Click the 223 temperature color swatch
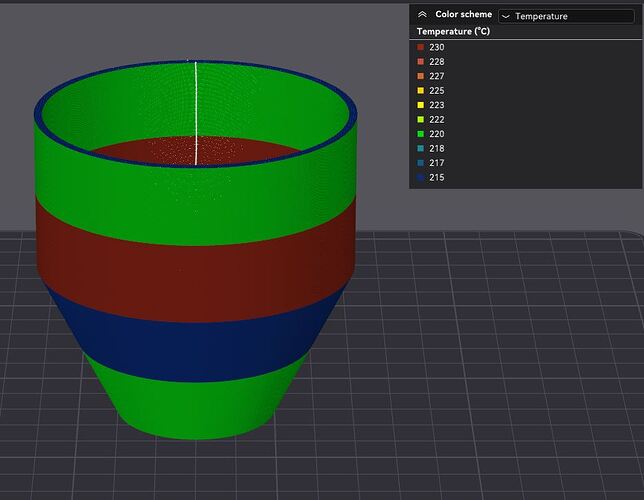Screen dimensions: 644x500 coord(420,105)
